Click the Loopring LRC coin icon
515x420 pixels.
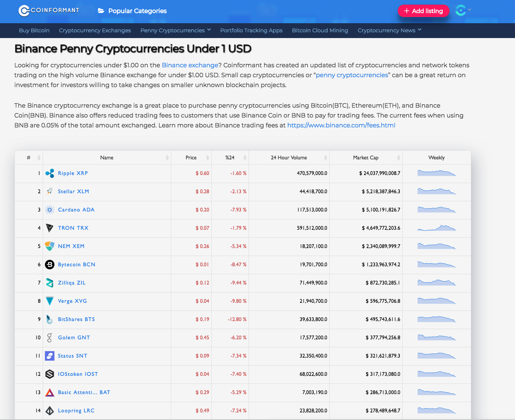click(x=49, y=410)
